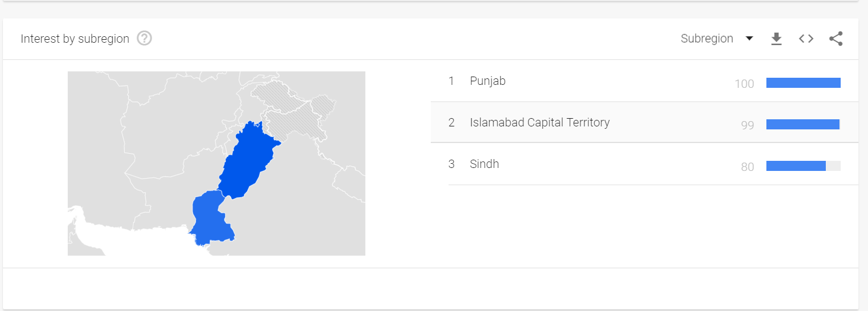Open help tooltip for Interest by subregion

(x=144, y=39)
